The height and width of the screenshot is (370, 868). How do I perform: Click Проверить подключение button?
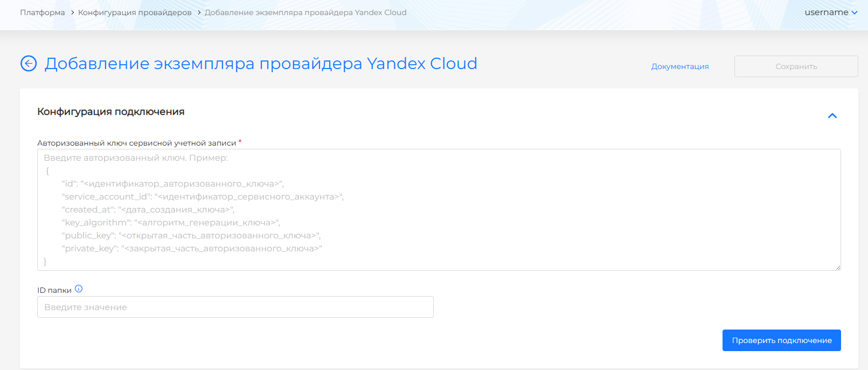point(781,340)
